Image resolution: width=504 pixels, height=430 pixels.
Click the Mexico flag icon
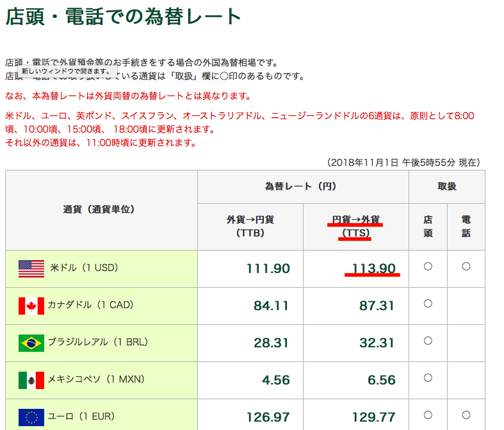click(31, 380)
